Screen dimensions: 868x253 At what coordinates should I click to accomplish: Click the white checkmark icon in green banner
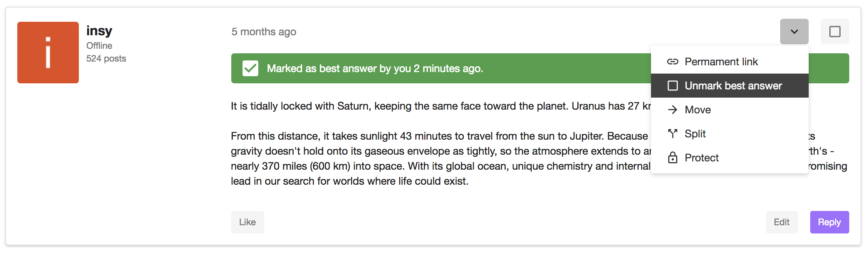pos(250,68)
